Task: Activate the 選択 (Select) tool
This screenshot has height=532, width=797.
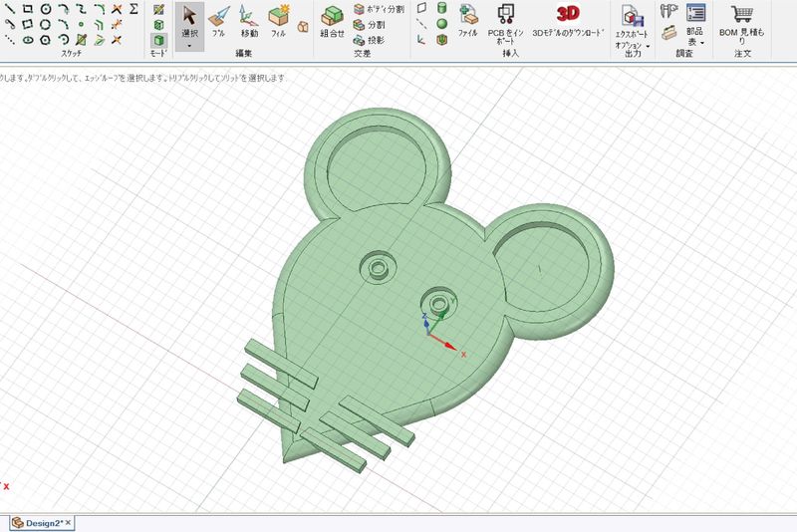Action: [189, 21]
